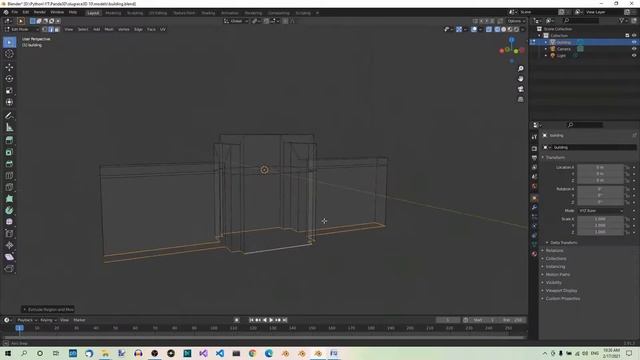The height and width of the screenshot is (360, 640).
Task: Hide the Camera object in outliner
Action: click(x=634, y=49)
